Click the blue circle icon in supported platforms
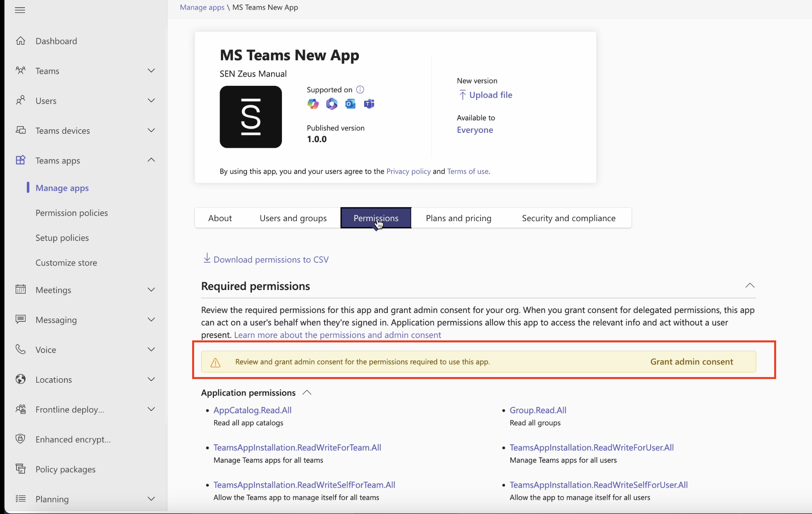 pos(350,104)
